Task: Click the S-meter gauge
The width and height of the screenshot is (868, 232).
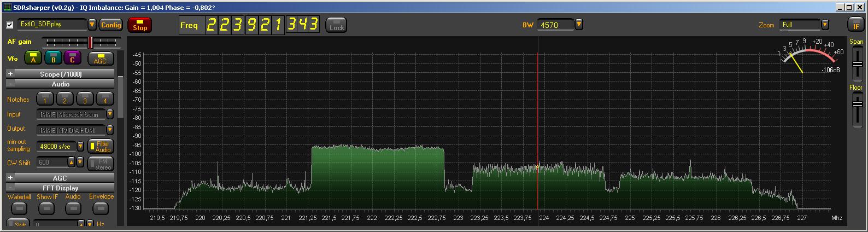Action: pos(811,56)
